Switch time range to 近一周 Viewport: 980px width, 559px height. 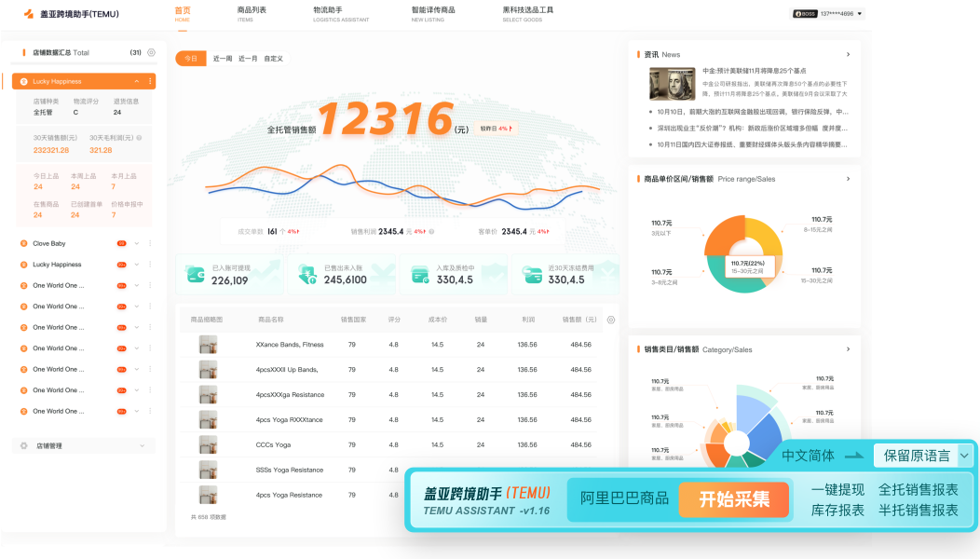pos(222,58)
